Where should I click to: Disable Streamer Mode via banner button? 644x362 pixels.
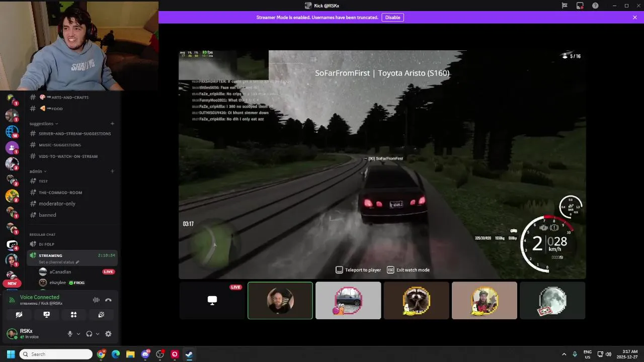click(392, 17)
